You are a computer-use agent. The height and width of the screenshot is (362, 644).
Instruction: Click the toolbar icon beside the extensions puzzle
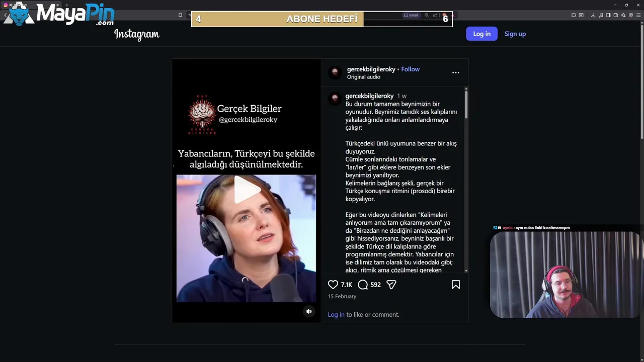click(581, 15)
